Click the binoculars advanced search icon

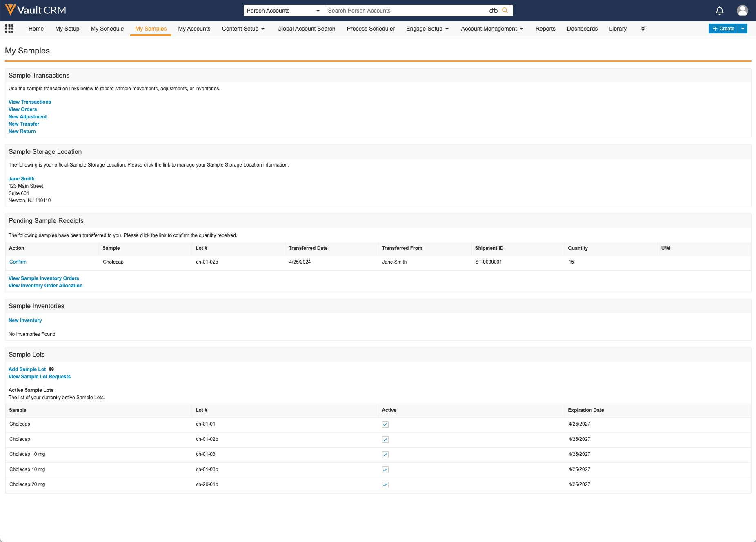point(493,11)
